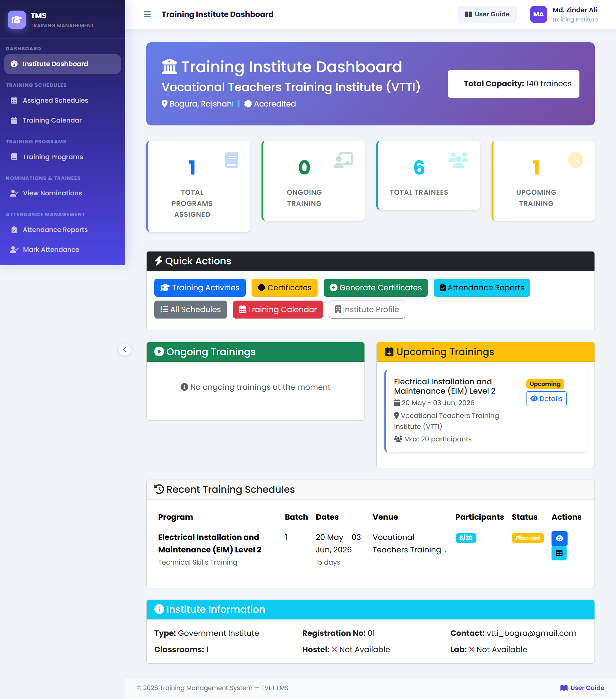Screen dimensions: 616x699
Task: View Details of EIM Level 2 training
Action: (x=546, y=399)
